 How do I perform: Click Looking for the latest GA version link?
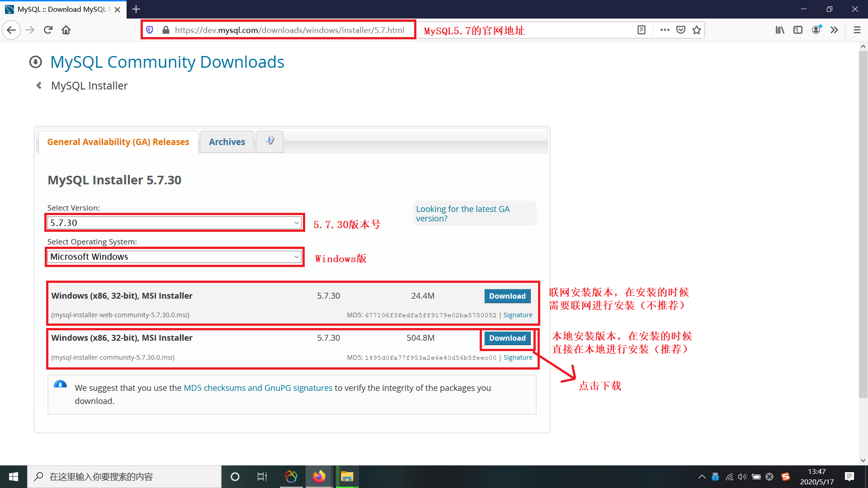point(463,214)
